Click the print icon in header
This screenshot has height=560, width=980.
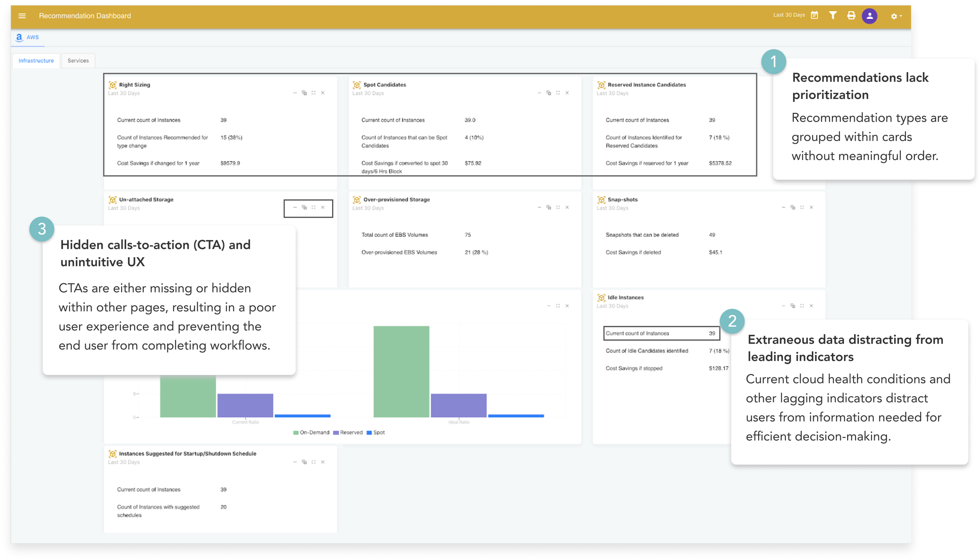pos(851,15)
